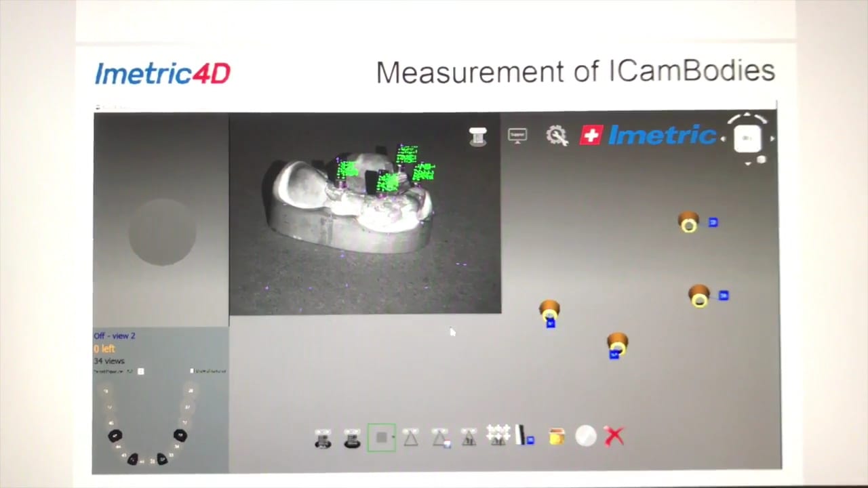Toggle the white checkbox above the left tooth arch
Image resolution: width=868 pixels, height=488 pixels.
[x=140, y=371]
